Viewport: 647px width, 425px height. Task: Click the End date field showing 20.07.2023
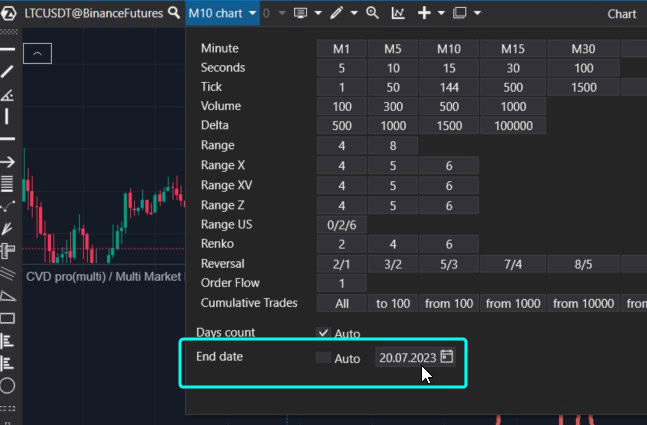(x=407, y=358)
